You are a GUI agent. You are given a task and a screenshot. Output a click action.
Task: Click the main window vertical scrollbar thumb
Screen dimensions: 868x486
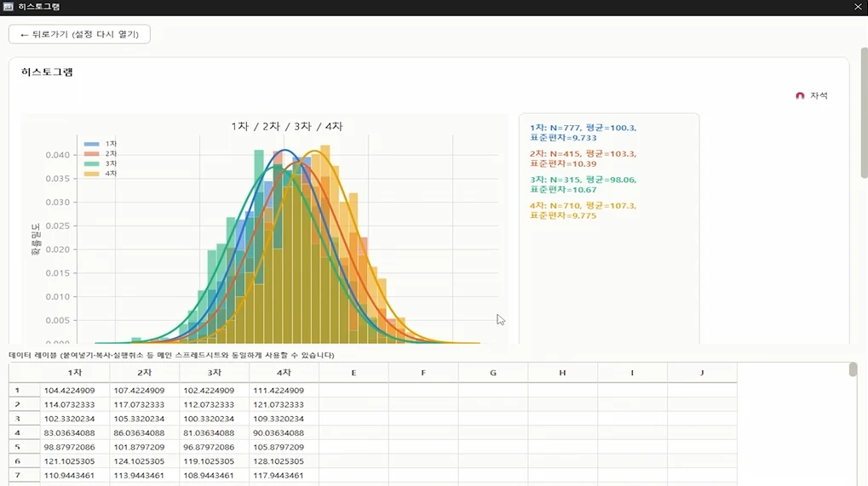[x=864, y=113]
